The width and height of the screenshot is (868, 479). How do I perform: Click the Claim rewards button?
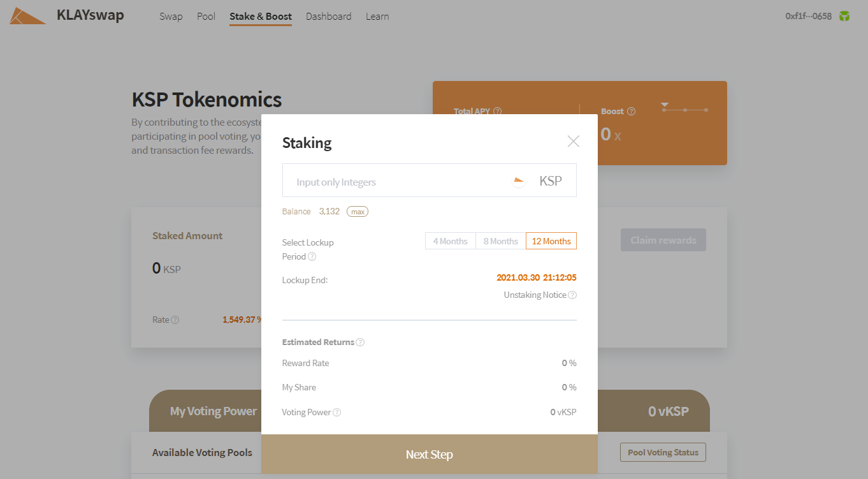click(663, 240)
